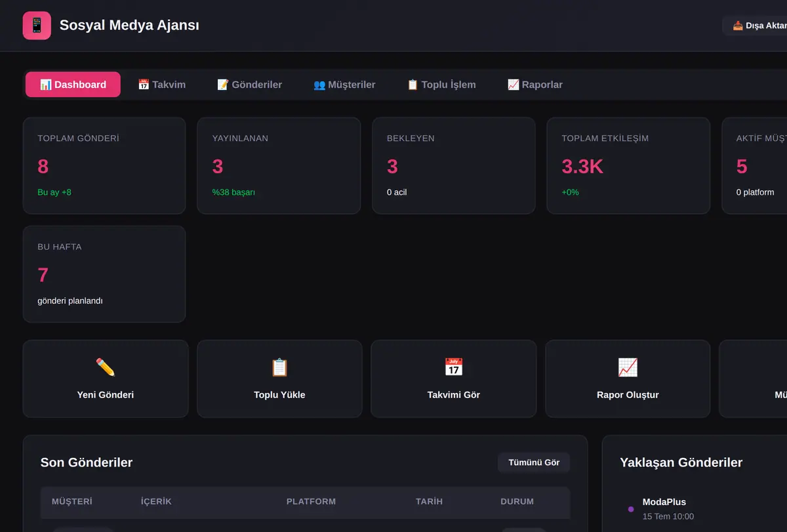This screenshot has width=787, height=532.
Task: Click the Sosyal Medya Ajansı title
Action: (x=129, y=26)
